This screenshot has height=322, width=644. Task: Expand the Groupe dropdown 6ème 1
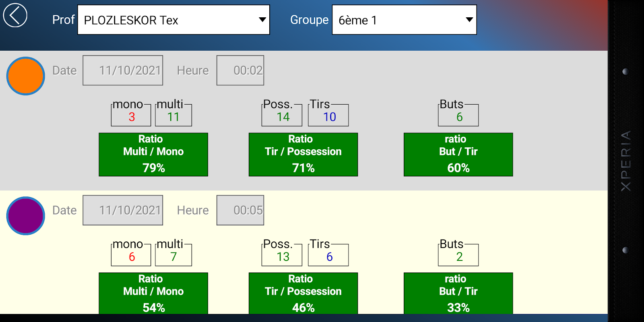[x=404, y=20]
